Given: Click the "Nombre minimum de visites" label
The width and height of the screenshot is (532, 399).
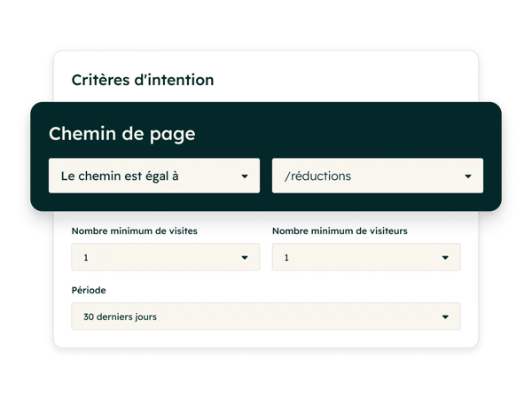Looking at the screenshot, I should point(135,231).
